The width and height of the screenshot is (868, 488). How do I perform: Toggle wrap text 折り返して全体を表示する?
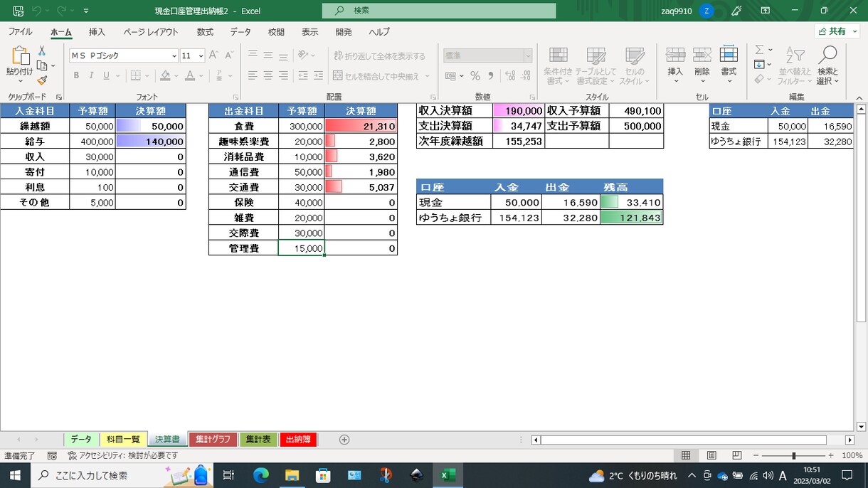point(379,55)
